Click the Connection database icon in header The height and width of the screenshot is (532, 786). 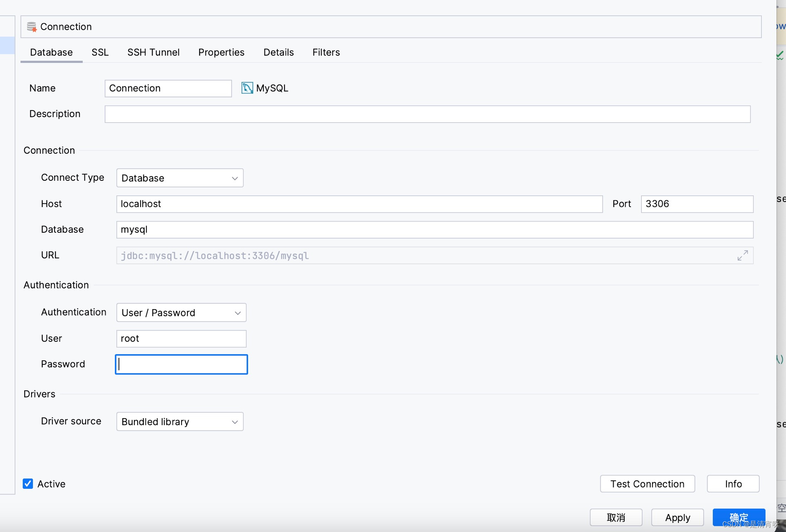[x=32, y=27]
